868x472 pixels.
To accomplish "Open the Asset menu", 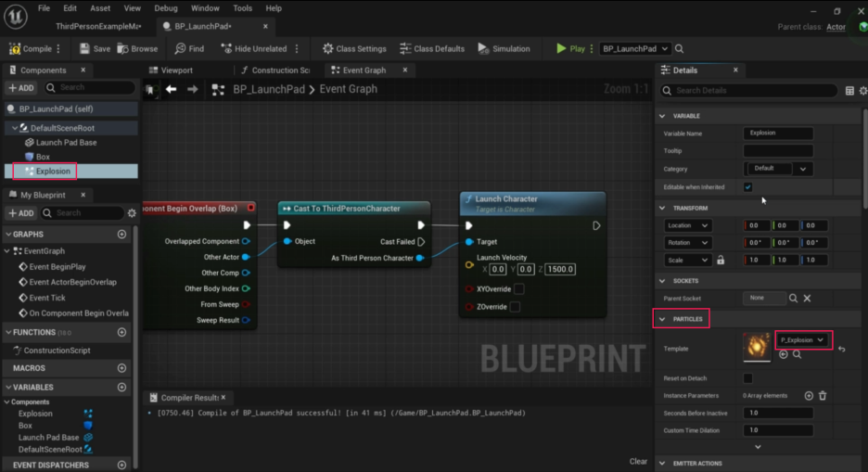I will tap(100, 8).
